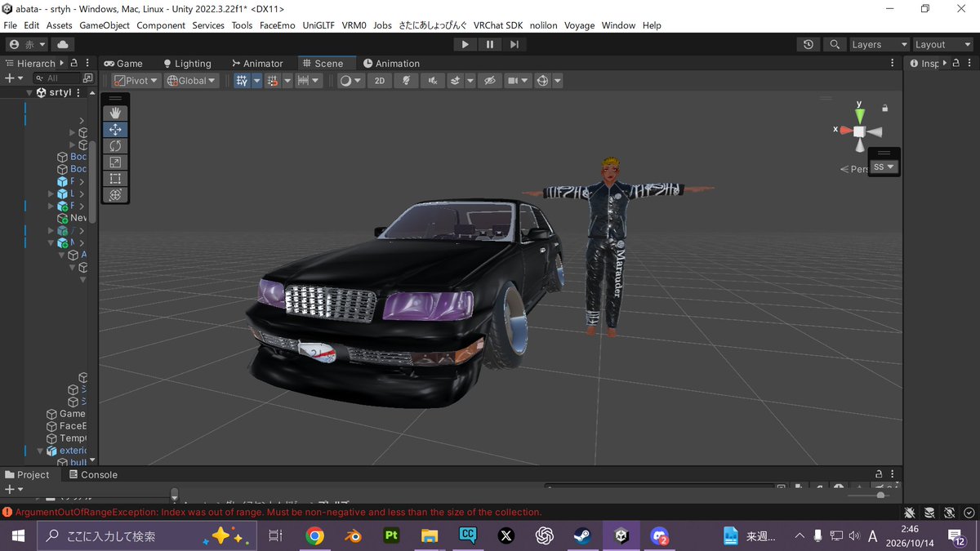Open the SS overlay dropdown
Image resolution: width=980 pixels, height=551 pixels.
point(884,167)
